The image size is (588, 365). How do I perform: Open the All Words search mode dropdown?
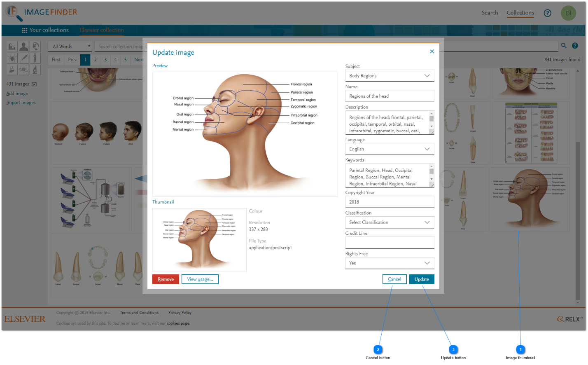tap(70, 47)
